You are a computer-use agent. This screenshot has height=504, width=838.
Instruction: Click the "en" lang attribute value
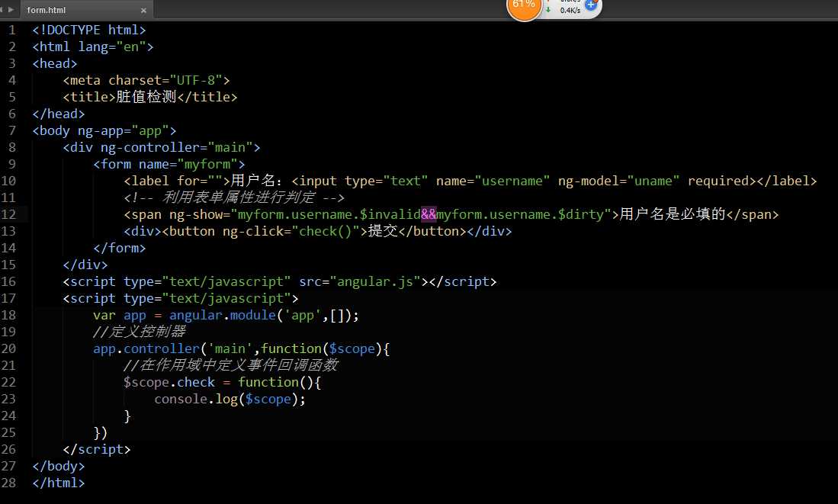tap(131, 47)
